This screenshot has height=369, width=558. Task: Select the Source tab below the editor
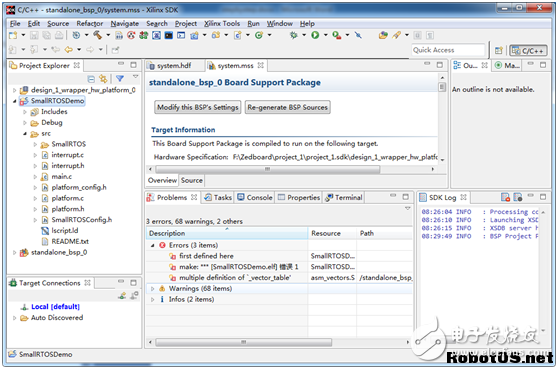pos(191,180)
